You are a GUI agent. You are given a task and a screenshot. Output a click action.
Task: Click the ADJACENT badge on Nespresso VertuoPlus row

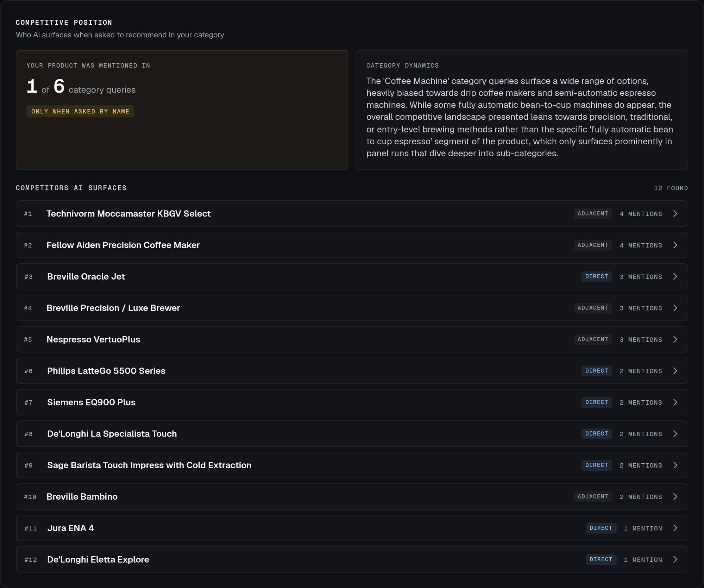coord(593,339)
